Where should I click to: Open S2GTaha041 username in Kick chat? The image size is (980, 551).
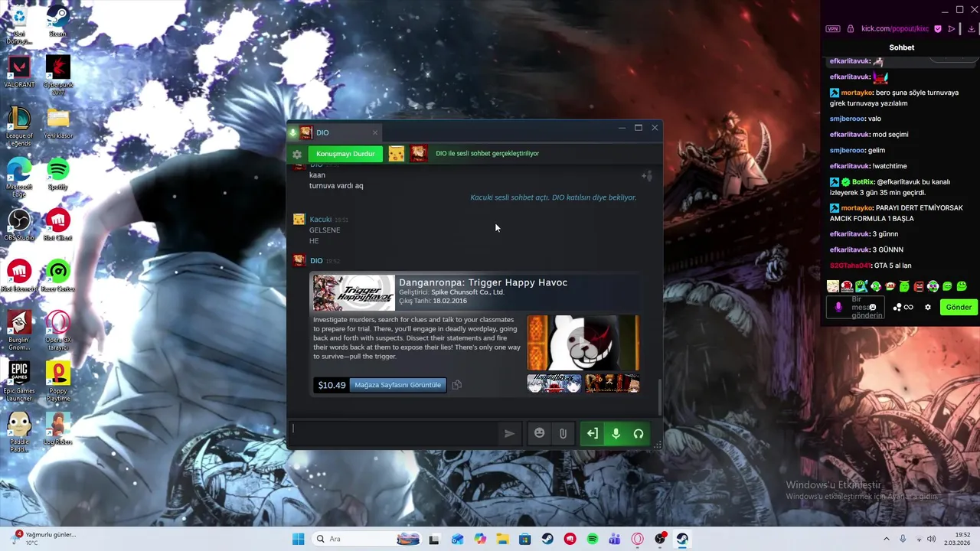coord(850,266)
